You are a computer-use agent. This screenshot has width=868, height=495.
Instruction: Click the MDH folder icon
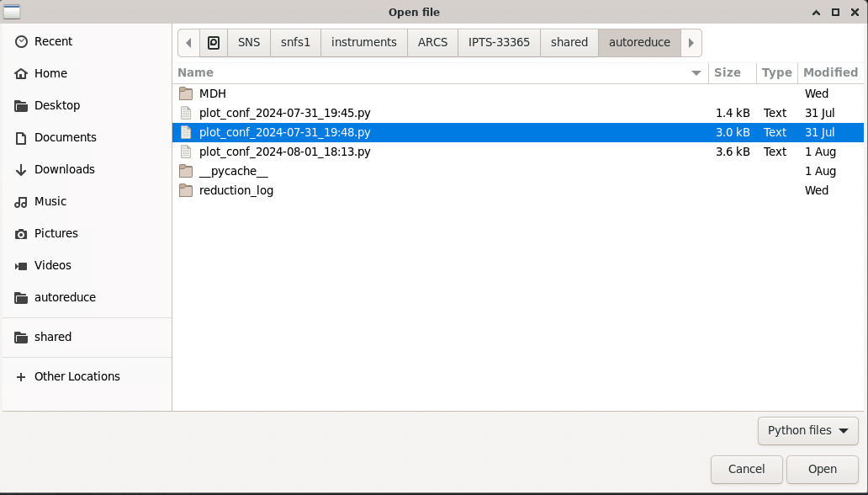click(186, 93)
